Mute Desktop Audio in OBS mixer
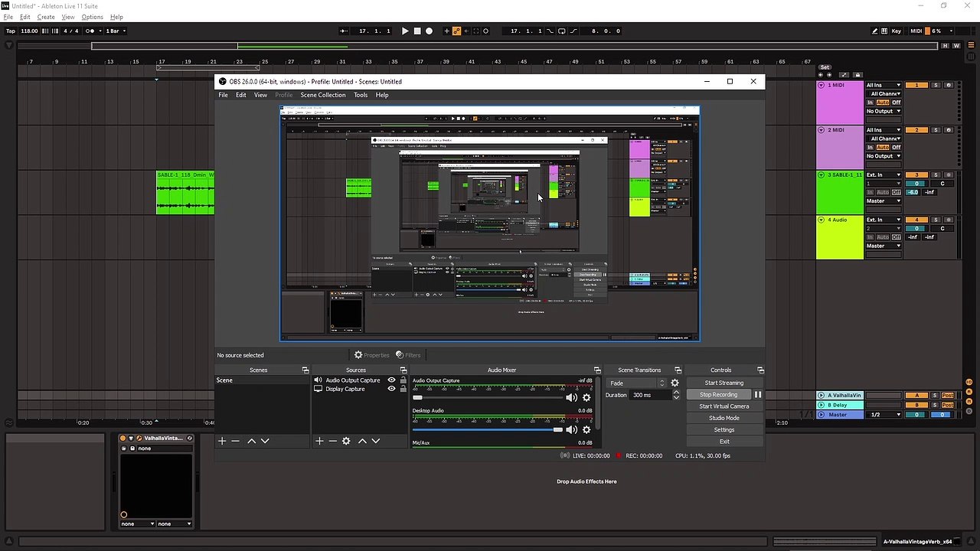This screenshot has height=551, width=980. [571, 429]
